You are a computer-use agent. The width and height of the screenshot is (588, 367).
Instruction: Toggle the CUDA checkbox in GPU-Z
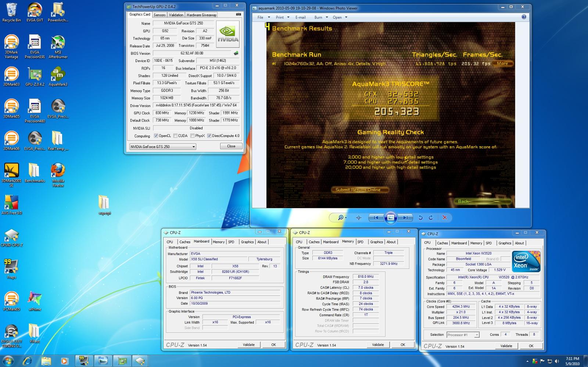pos(175,136)
